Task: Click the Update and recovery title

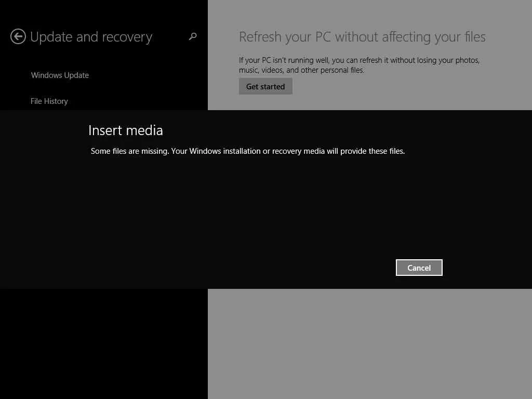Action: point(91,37)
